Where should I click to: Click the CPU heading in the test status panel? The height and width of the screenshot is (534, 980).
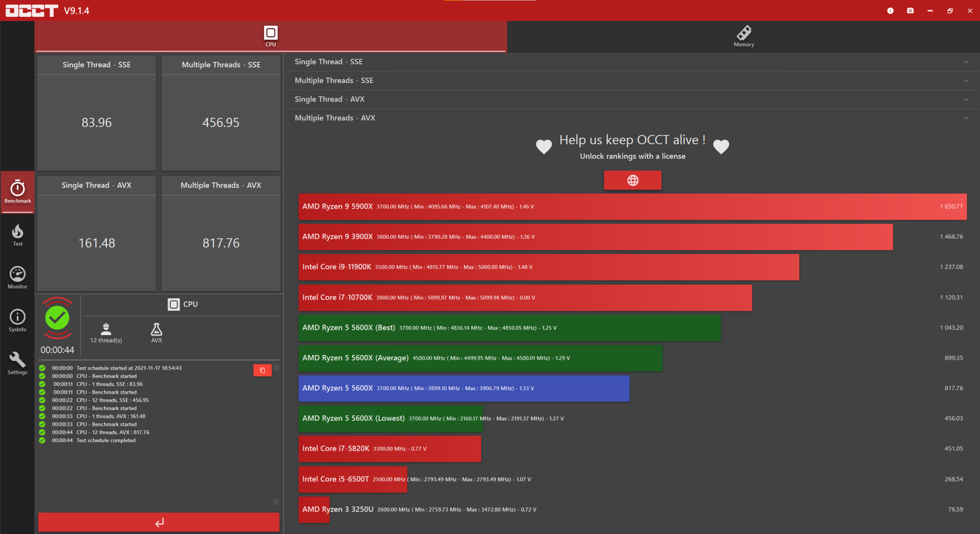[183, 304]
